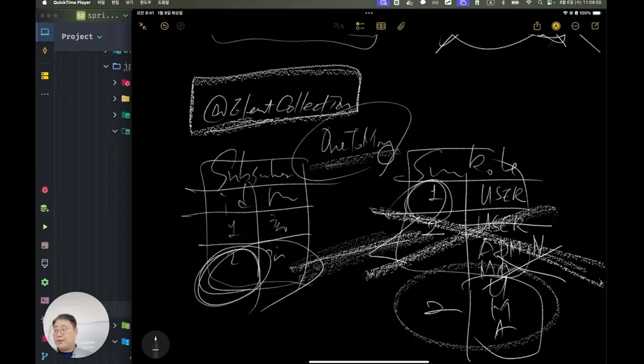The width and height of the screenshot is (644, 364).
Task: Expand the minimized pen tool palette
Action: tap(155, 343)
